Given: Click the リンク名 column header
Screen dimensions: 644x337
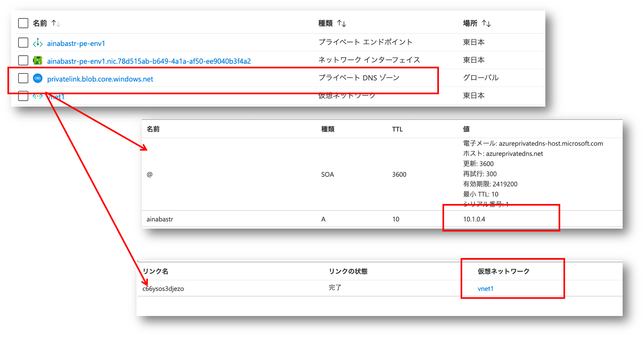Looking at the screenshot, I should coord(156,271).
